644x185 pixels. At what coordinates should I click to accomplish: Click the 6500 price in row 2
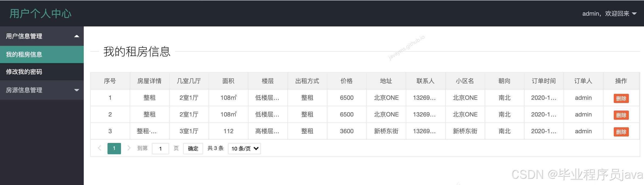coord(347,114)
